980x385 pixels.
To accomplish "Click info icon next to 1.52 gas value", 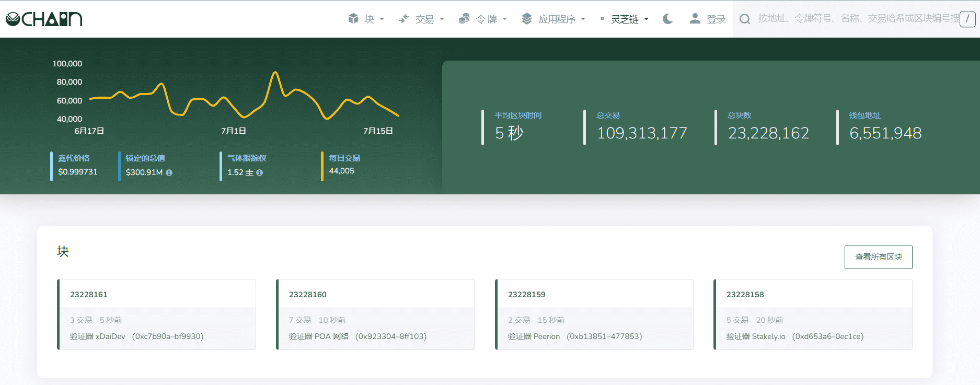I will (260, 172).
